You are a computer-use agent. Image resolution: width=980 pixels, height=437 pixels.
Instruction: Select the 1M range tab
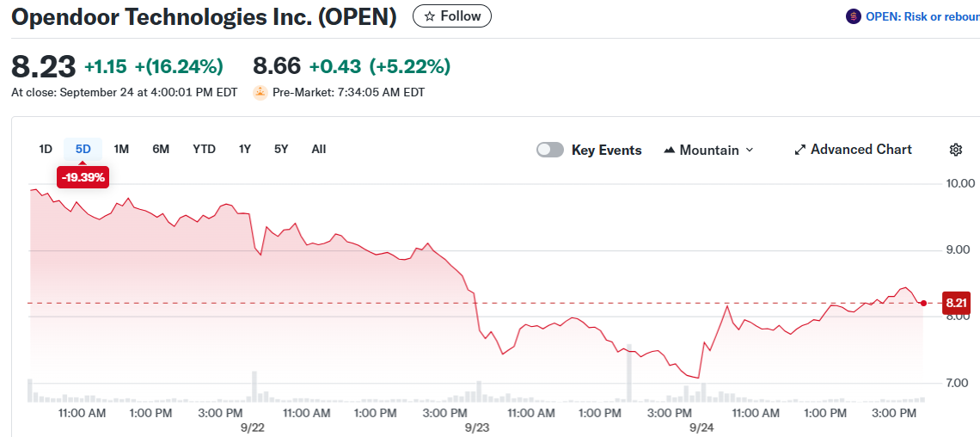click(x=121, y=149)
